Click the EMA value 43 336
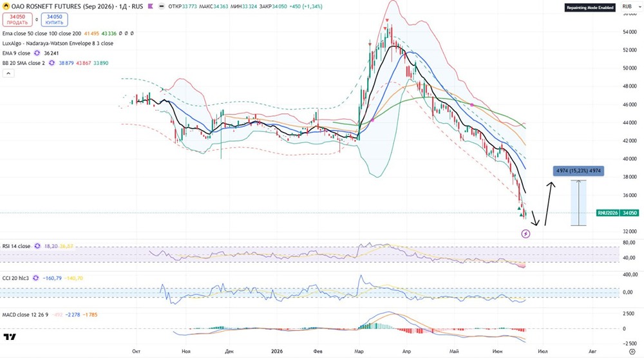The image size is (644, 358). coord(109,33)
